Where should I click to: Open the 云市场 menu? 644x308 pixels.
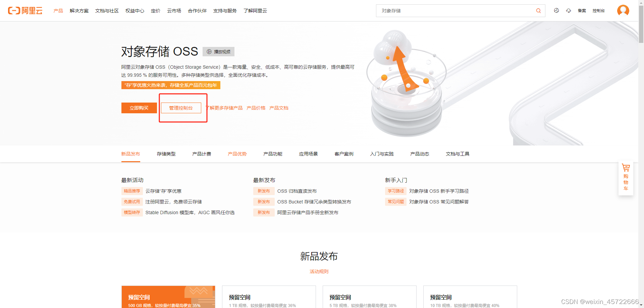[x=174, y=11]
